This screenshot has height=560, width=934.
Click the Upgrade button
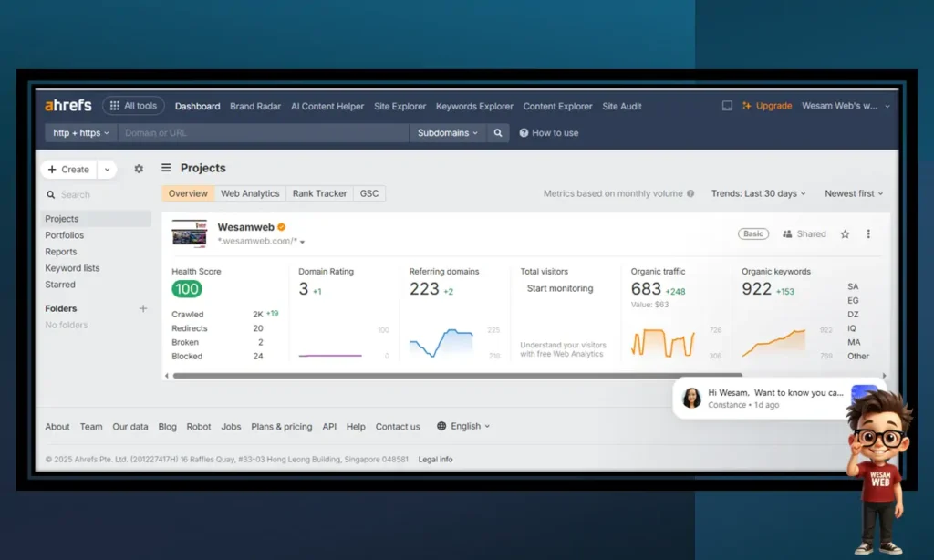tap(767, 106)
